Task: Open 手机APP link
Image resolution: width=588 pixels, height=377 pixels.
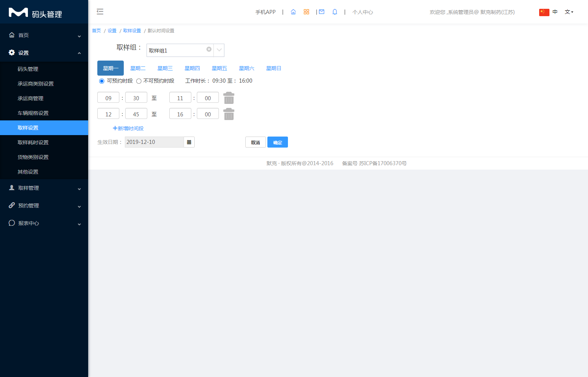Action: click(x=266, y=12)
